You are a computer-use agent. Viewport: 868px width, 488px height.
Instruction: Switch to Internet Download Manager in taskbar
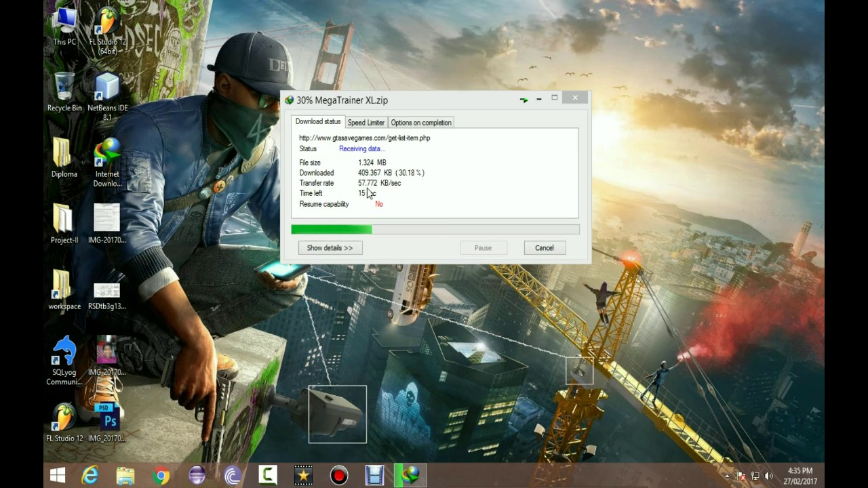coord(411,476)
